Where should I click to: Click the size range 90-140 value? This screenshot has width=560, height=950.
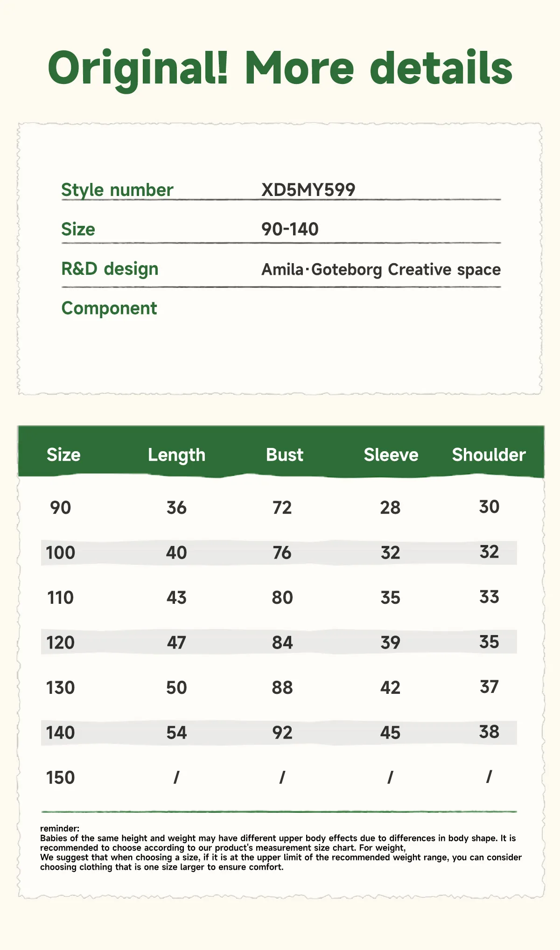(290, 229)
